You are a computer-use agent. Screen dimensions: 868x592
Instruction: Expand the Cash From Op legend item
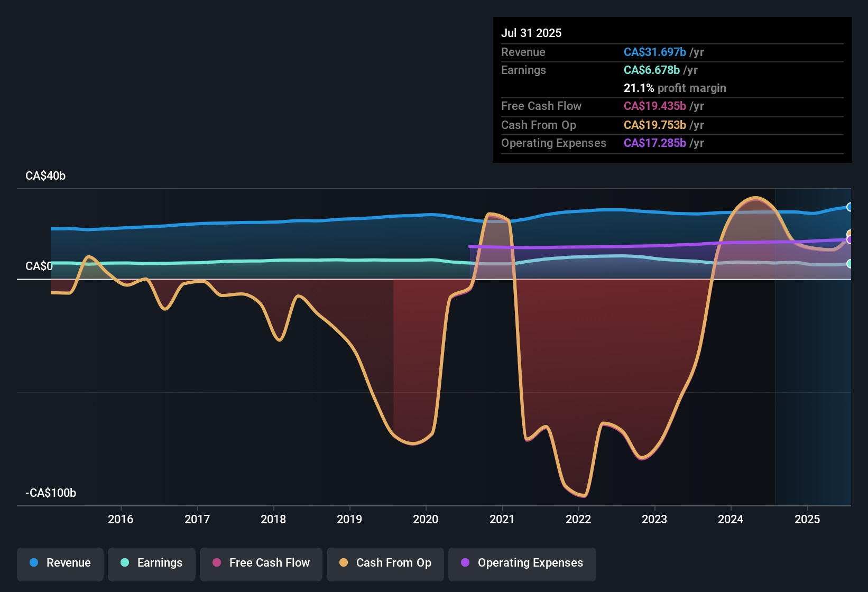385,563
